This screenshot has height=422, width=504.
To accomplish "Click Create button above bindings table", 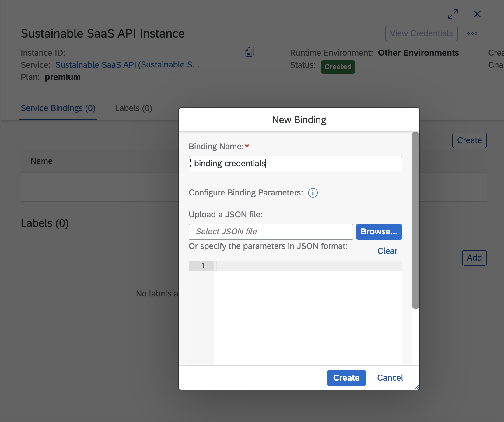I will point(469,140).
